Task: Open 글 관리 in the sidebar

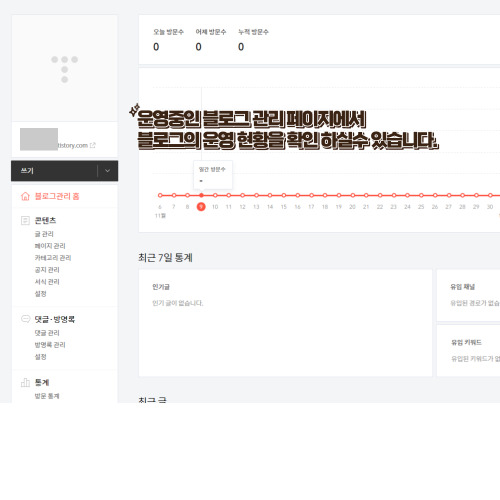Action: tap(44, 234)
